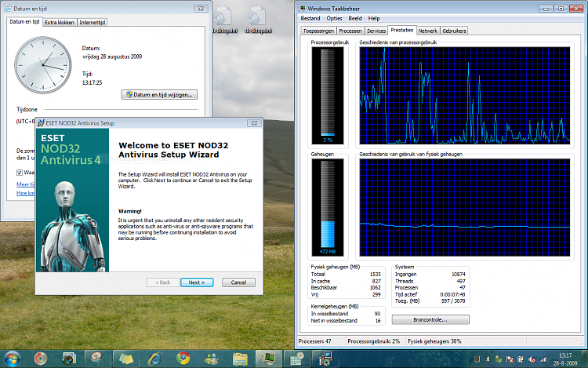
Task: Open the Bestand menu in Taakbeheer
Action: coord(310,18)
